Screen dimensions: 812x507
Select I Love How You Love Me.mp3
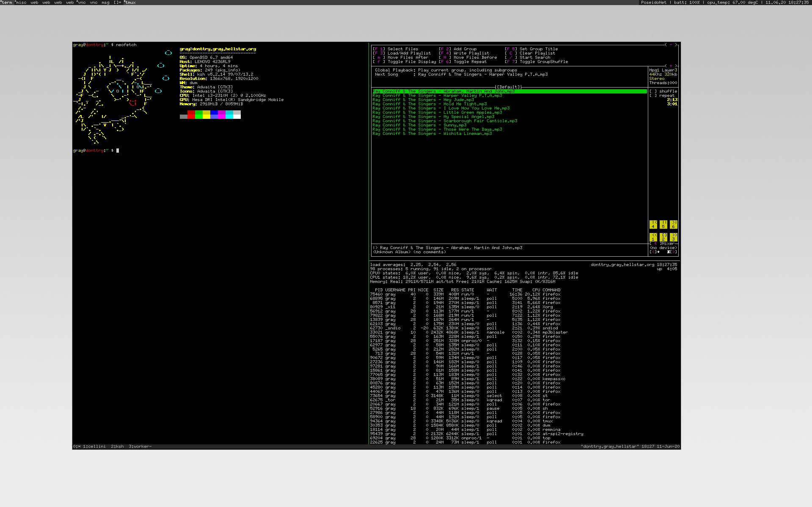point(441,108)
